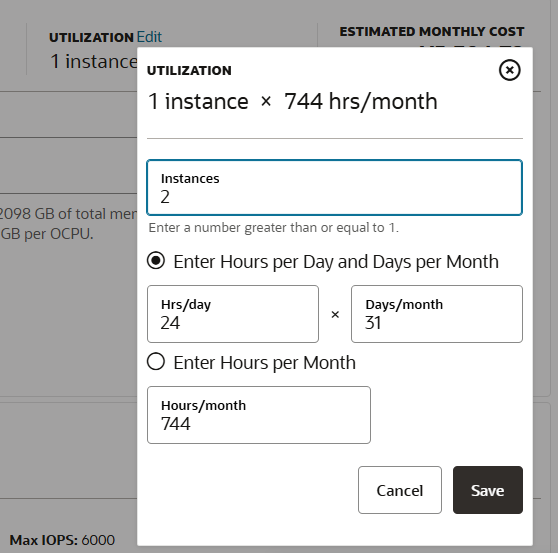Save the utilization settings
Screen dimensions: 558x553
coord(488,490)
